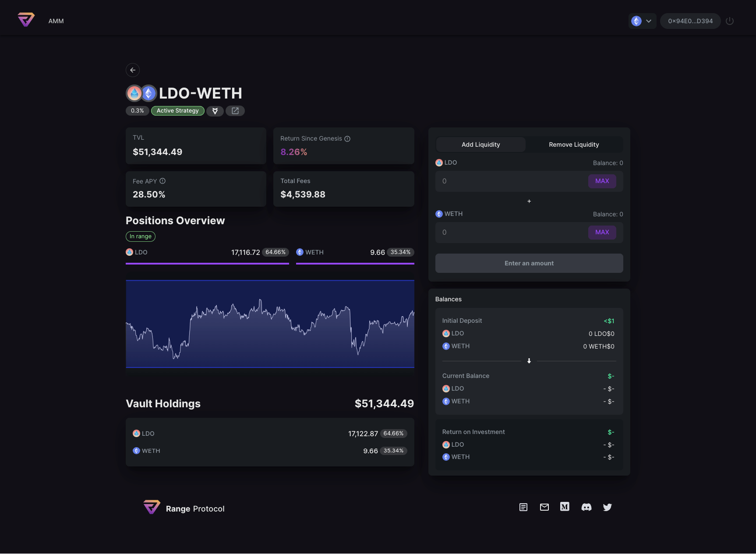Click the WETH position percentage bar

coord(355,264)
